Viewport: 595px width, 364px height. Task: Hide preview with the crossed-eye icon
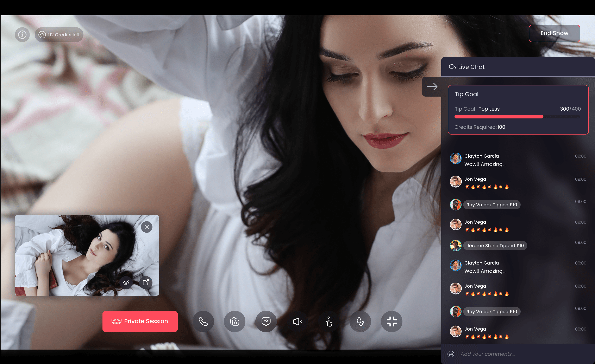126,282
